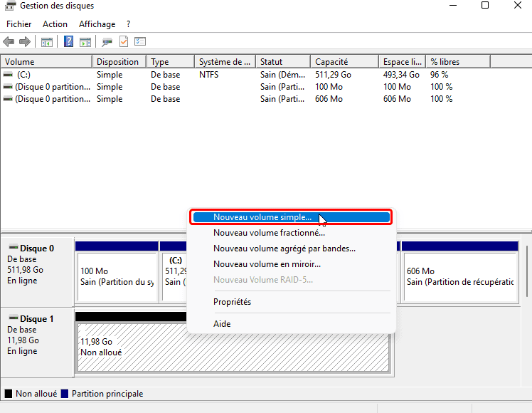
Task: Open Propriétés from the context menu
Action: coord(291,302)
